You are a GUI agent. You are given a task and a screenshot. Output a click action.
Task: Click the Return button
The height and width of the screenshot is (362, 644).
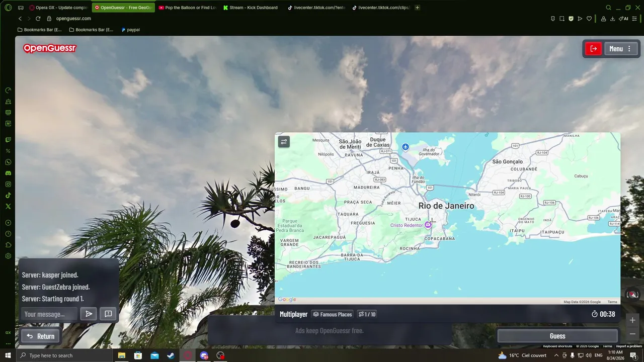pos(40,336)
